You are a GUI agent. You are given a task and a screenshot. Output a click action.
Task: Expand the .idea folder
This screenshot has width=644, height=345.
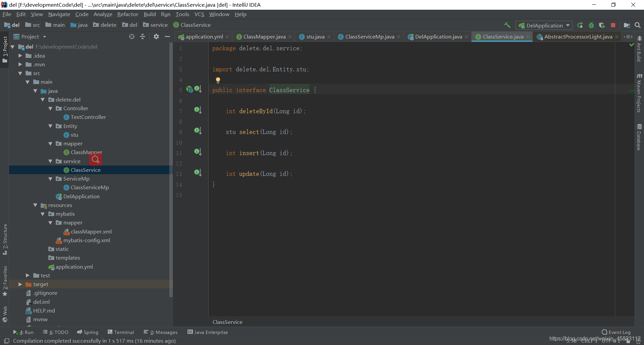(x=20, y=56)
